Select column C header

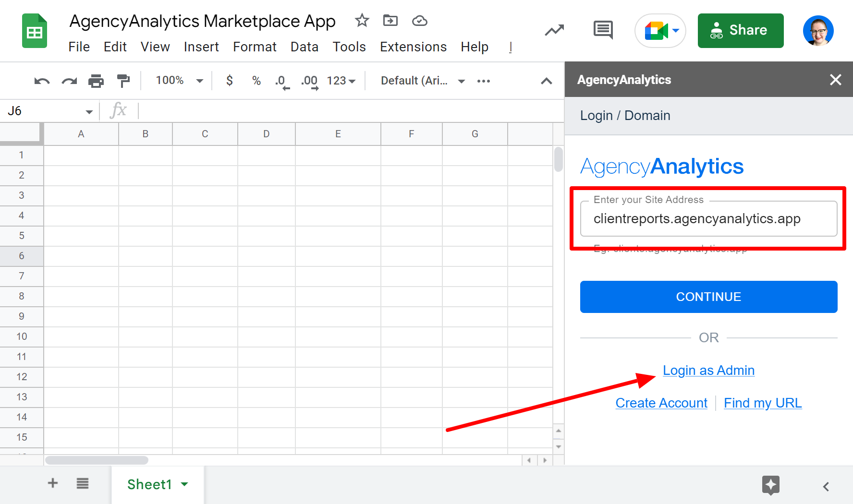click(x=205, y=134)
